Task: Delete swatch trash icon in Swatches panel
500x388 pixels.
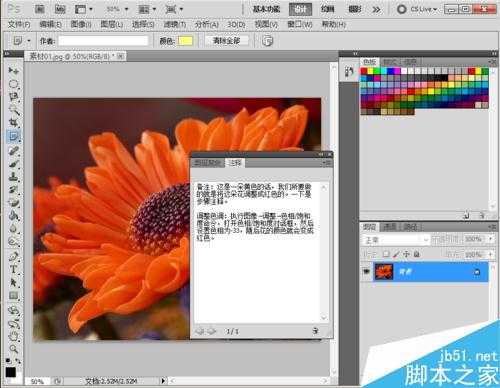Action: click(482, 216)
